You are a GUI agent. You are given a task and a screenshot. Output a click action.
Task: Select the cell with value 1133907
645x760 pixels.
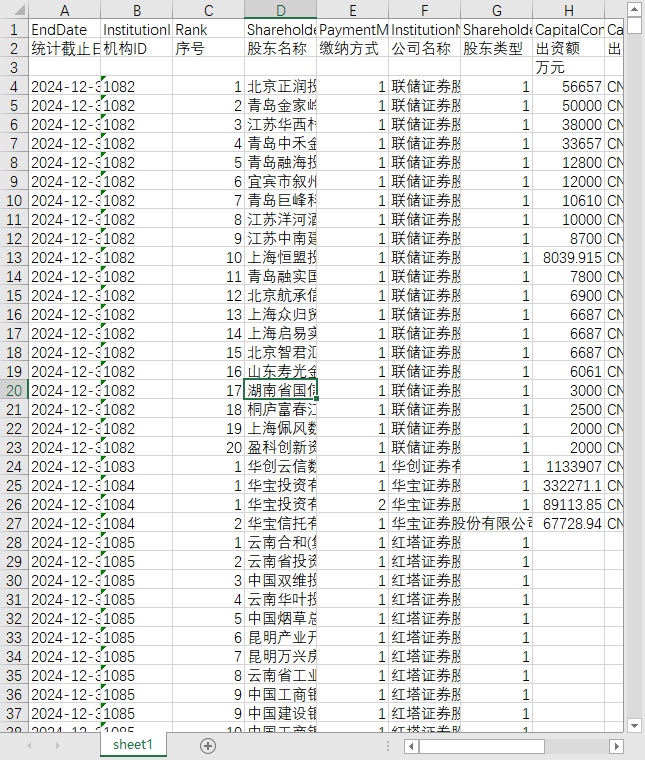(x=568, y=466)
